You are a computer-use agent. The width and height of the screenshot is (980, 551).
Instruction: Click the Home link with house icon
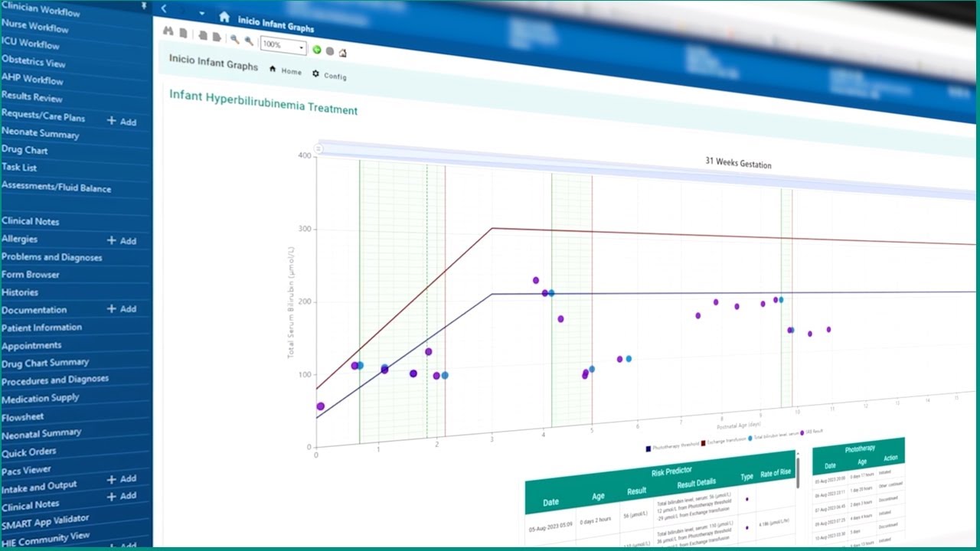(286, 70)
